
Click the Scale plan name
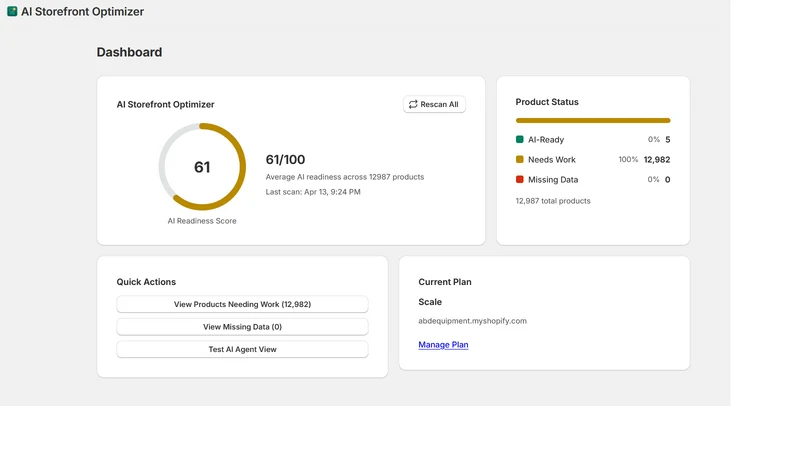(430, 302)
